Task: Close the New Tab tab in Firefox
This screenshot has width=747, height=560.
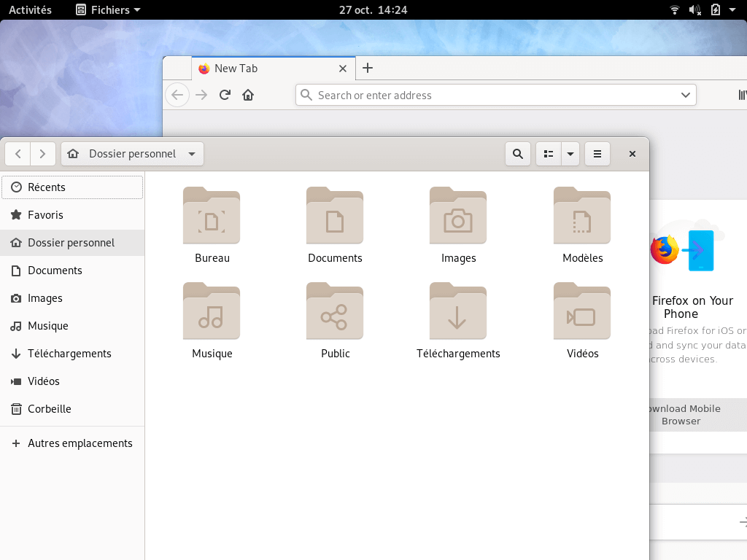Action: (343, 69)
